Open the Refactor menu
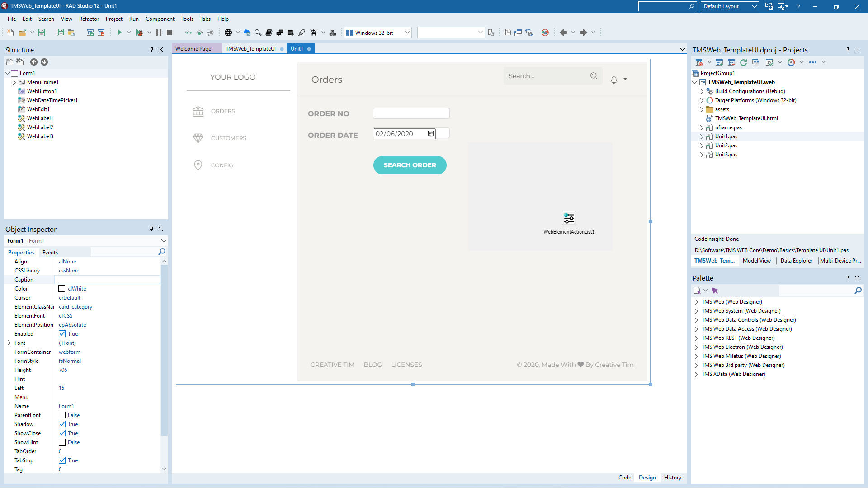The width and height of the screenshot is (868, 488). click(x=89, y=19)
